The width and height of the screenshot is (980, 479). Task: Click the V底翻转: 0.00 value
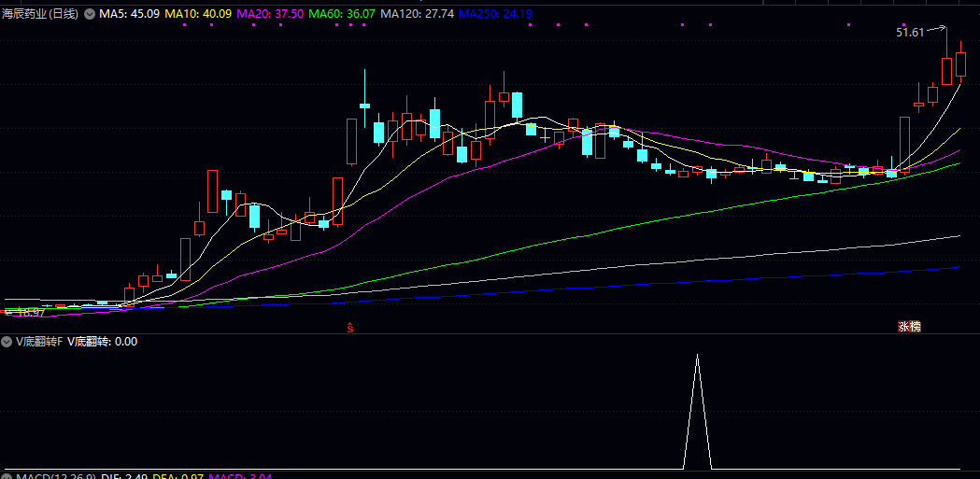point(103,342)
